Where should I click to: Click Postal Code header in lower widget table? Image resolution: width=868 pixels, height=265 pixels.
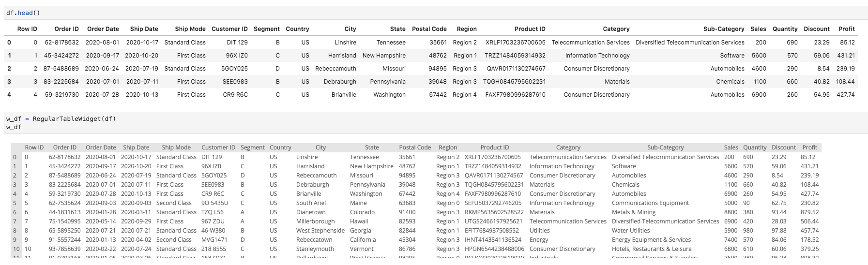pos(414,147)
